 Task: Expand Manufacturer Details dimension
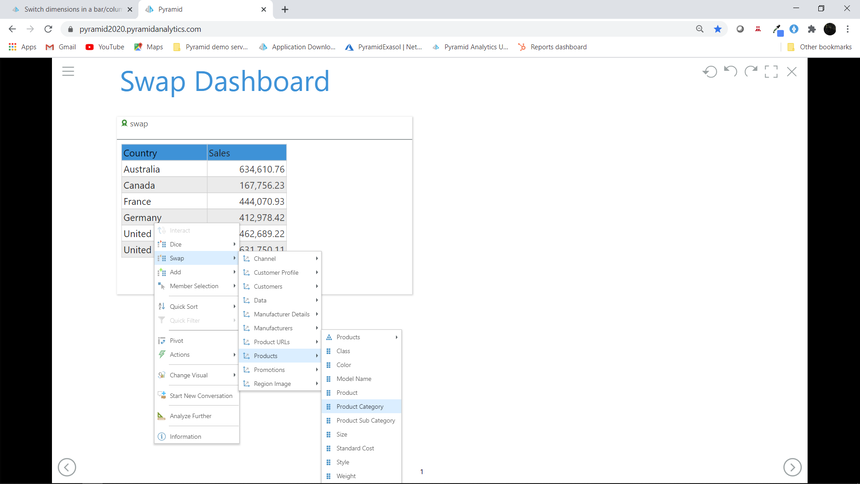280,314
